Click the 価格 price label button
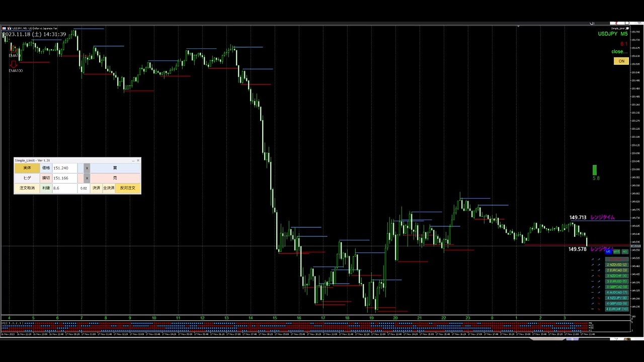This screenshot has width=644, height=362. click(x=46, y=168)
